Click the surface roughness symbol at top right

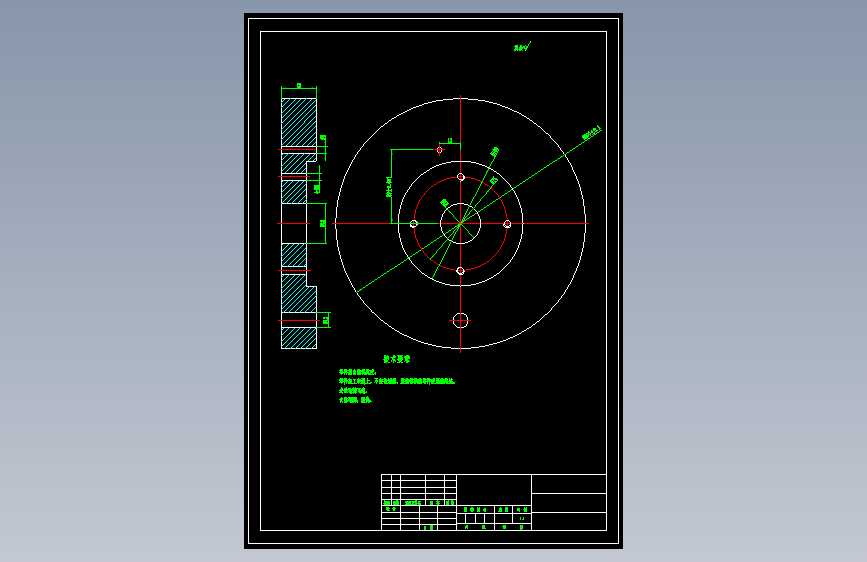pos(522,47)
